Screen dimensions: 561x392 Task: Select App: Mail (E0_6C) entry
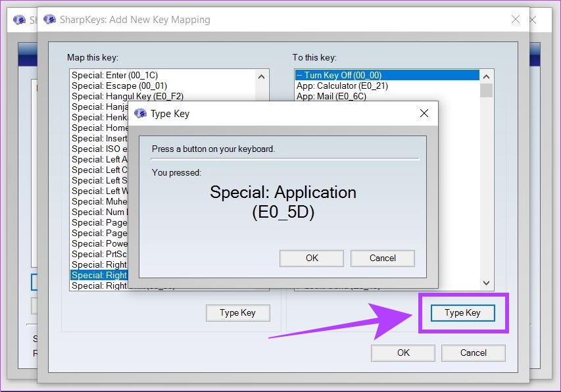(387, 96)
